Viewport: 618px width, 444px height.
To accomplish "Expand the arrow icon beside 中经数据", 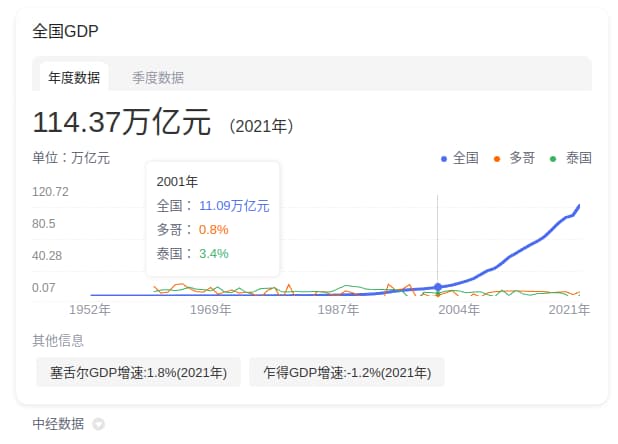I will tap(98, 424).
